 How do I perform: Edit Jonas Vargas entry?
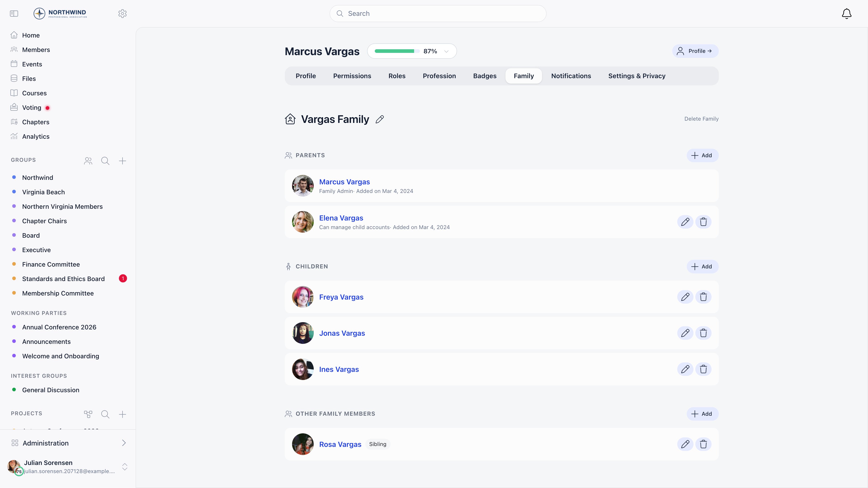click(x=685, y=333)
